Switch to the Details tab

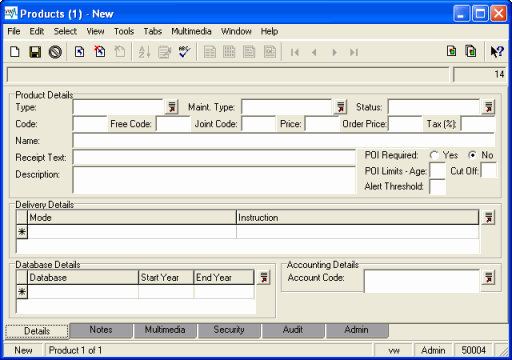coord(37,331)
